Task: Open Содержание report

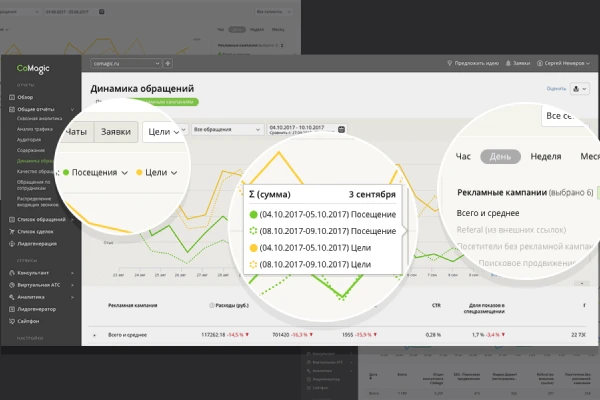Action: 31,150
